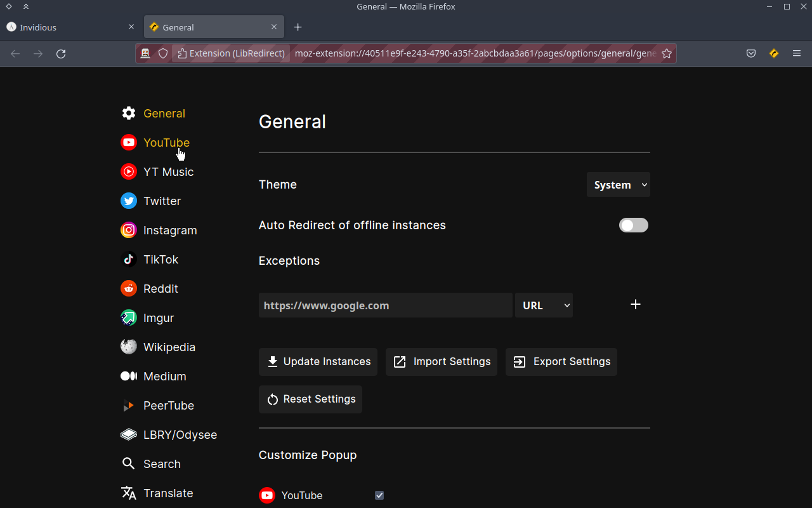Open the YT Music settings page
Screen dimensions: 812x508
tap(169, 171)
